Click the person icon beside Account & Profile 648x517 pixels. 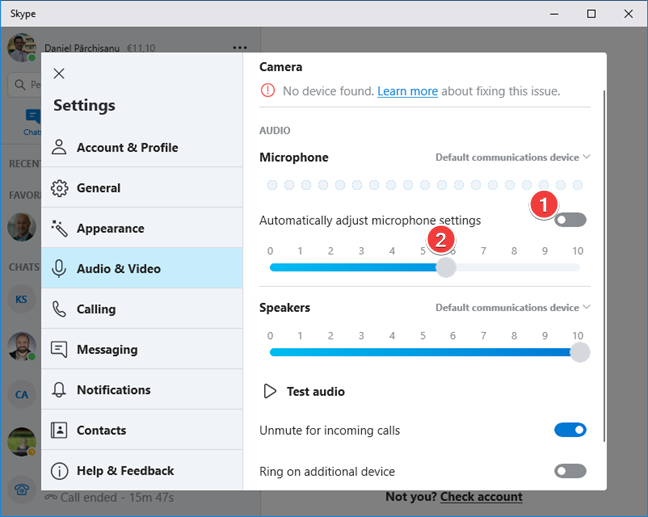pyautogui.click(x=59, y=147)
